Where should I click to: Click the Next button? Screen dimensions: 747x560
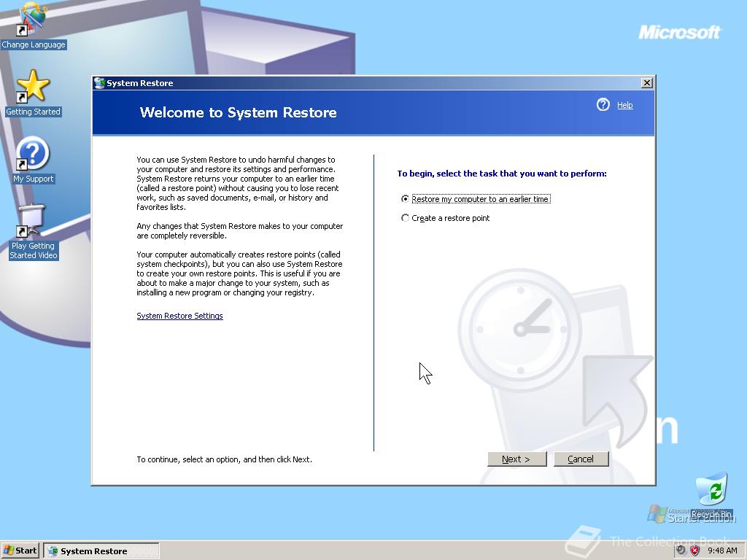(517, 459)
